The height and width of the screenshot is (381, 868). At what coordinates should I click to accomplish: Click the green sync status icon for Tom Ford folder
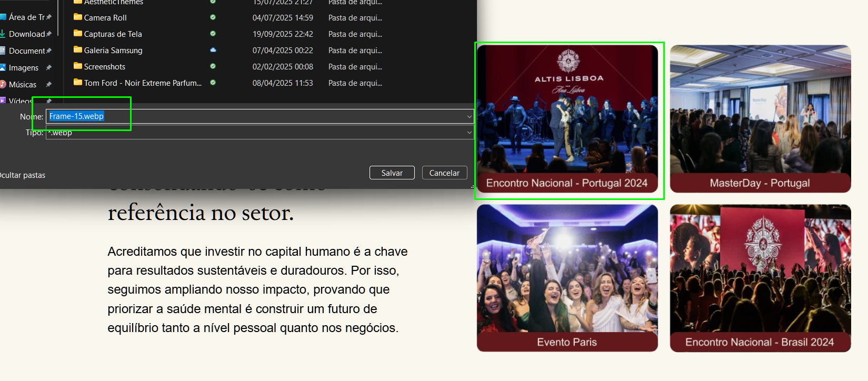point(213,83)
